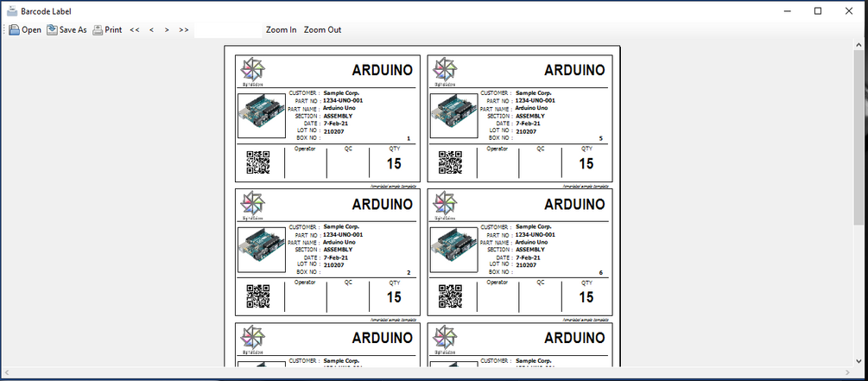Click QTY value 15 on box 5 label
Viewport: 868px width, 381px height.
pos(586,164)
